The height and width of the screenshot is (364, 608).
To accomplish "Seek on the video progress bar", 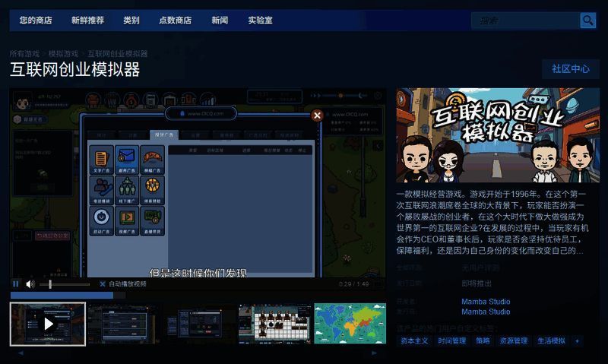I will tap(68, 296).
